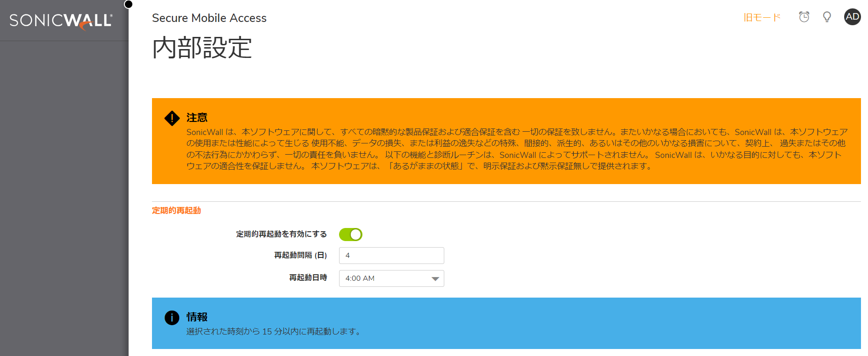This screenshot has height=356, width=868.
Task: Click the 注意 warning title
Action: (197, 118)
